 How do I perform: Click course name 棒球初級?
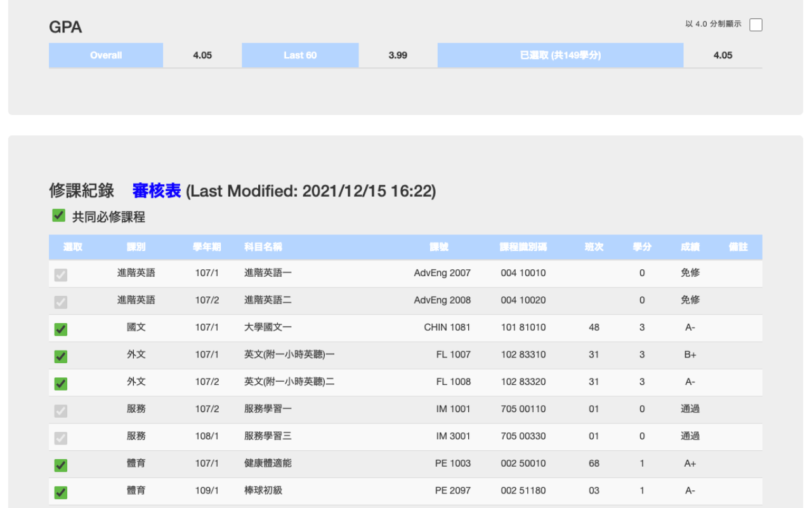pyautogui.click(x=263, y=490)
